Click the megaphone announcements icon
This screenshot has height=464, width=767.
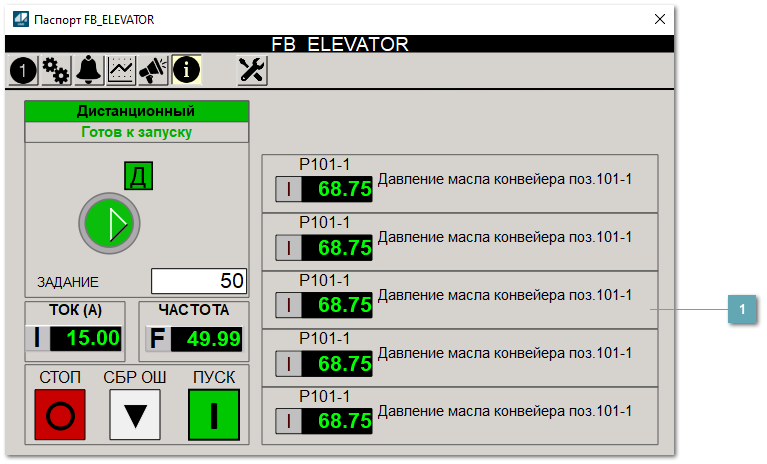click(x=153, y=69)
